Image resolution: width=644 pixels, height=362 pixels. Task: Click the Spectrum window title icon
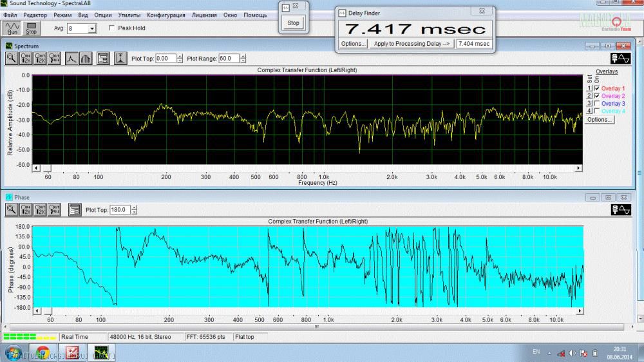(9, 46)
